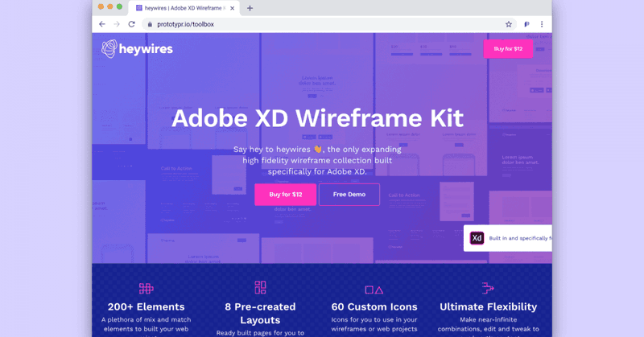This screenshot has width=644, height=337.
Task: Open the browser three-dot menu
Action: (x=542, y=24)
